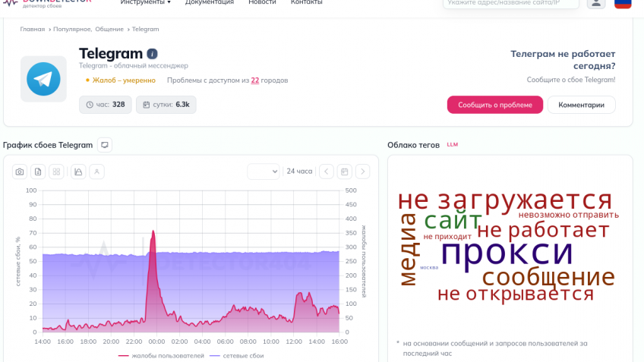Open the Telegram info icon
This screenshot has height=362, width=644.
pyautogui.click(x=152, y=54)
